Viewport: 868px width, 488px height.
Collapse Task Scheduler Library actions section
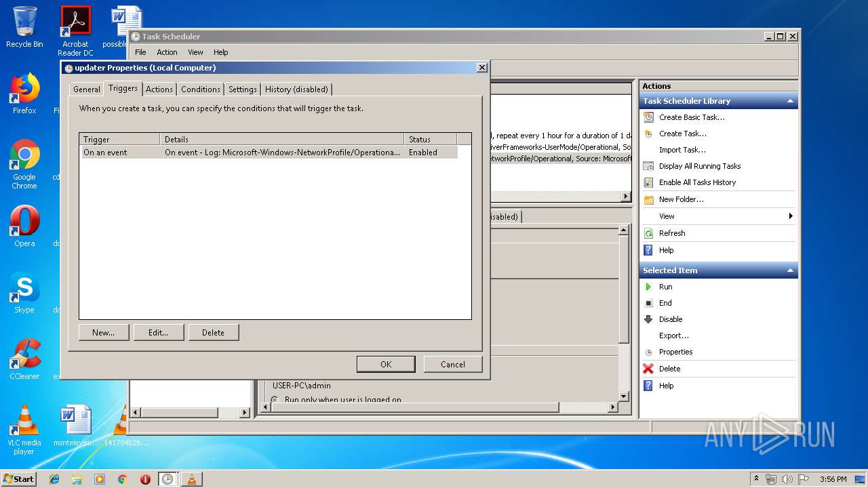[790, 101]
